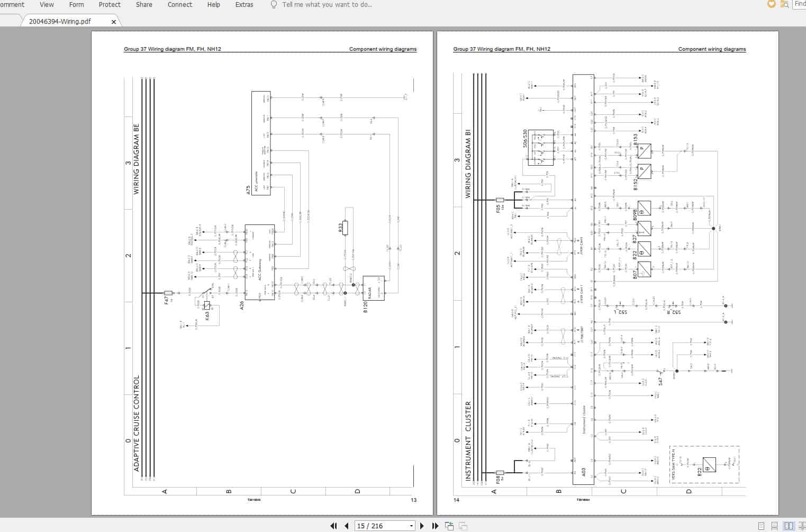
Task: Click the 'ADAPTIVE CRUISE CONTROL' title text
Action: point(137,423)
